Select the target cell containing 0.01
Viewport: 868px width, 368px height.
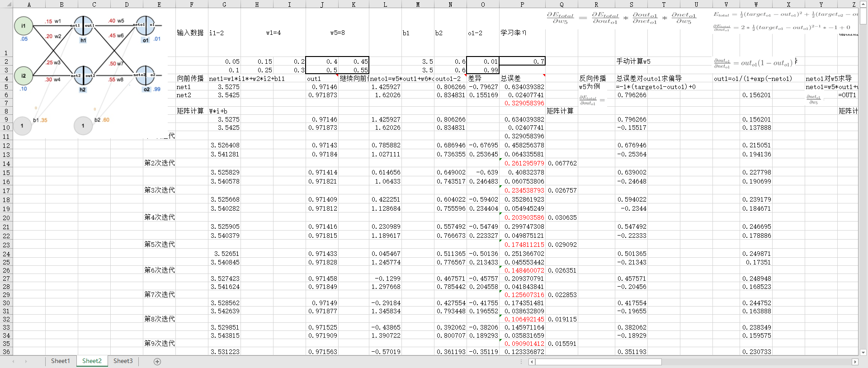(483, 61)
